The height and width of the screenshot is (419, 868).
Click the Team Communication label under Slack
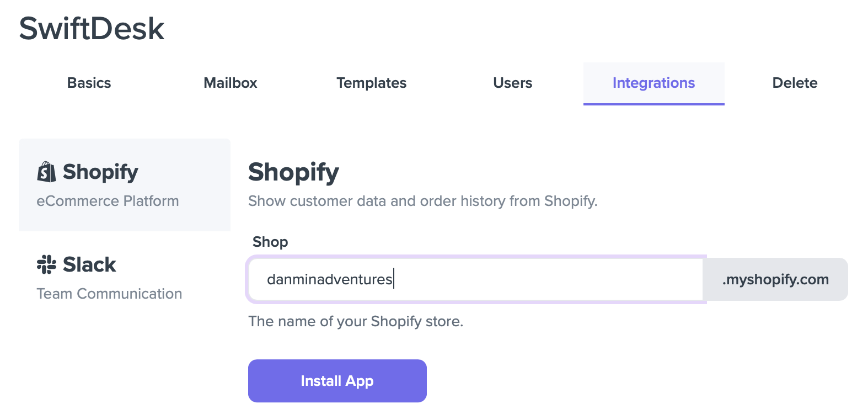(x=109, y=293)
